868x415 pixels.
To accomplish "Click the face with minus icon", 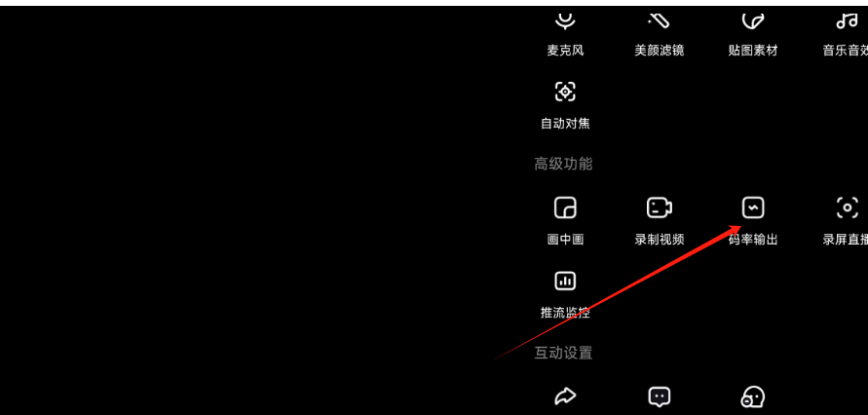I will pos(753,397).
